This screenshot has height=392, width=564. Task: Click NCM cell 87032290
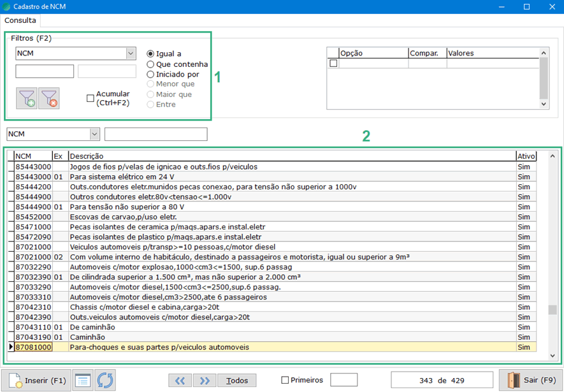[x=33, y=267]
